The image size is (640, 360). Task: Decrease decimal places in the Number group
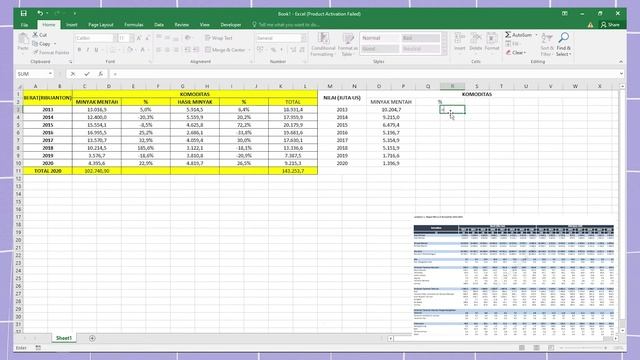point(302,50)
